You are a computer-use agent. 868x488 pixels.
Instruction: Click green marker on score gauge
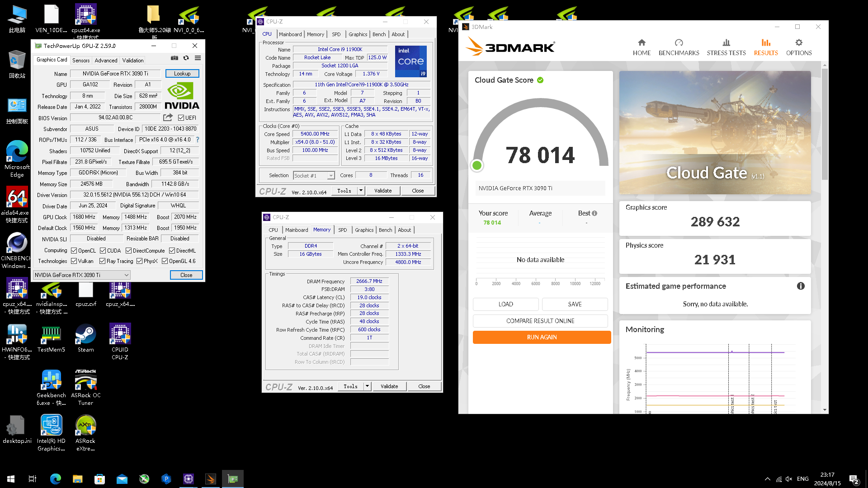coord(476,165)
